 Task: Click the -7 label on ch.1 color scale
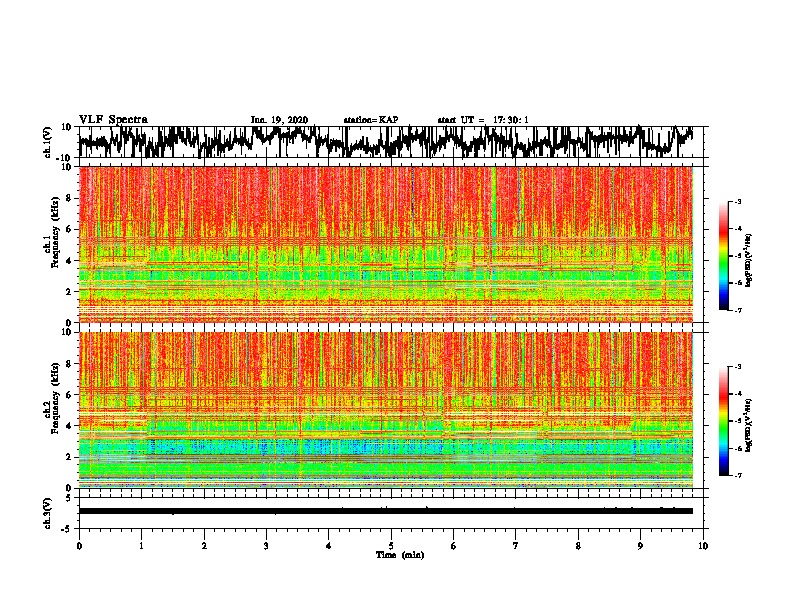tap(738, 310)
